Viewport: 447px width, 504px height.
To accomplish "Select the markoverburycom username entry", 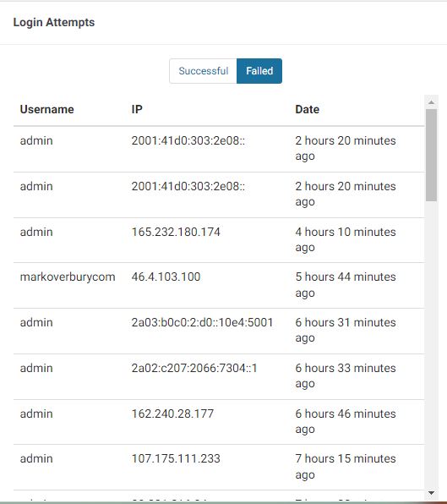I will coord(68,277).
